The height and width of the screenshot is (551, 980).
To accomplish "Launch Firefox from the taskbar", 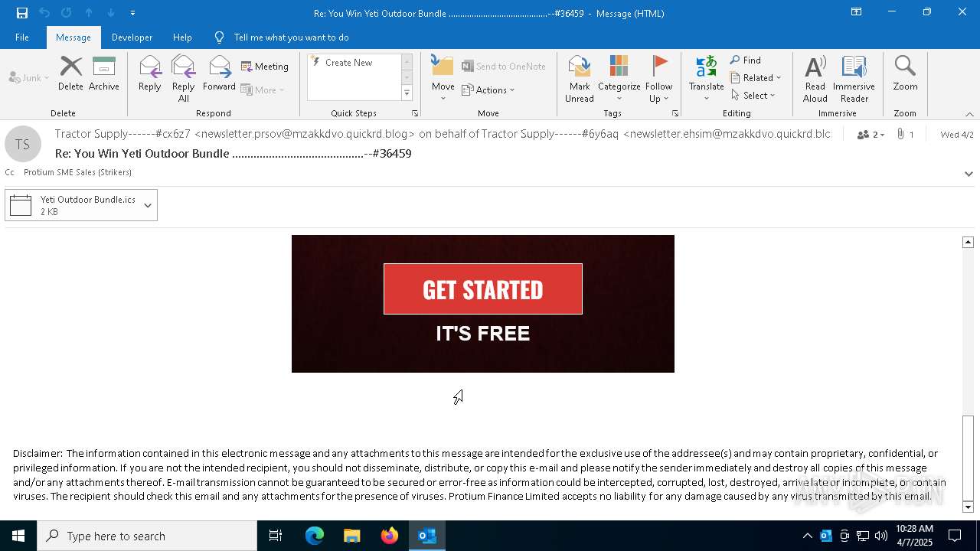I will pos(390,536).
